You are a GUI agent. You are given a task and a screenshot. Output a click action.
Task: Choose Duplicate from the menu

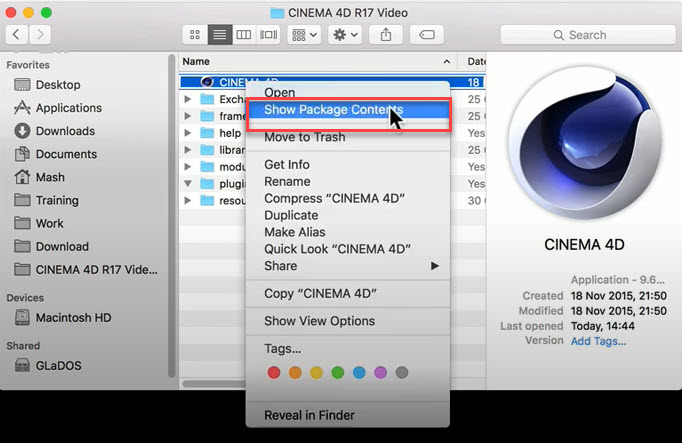348,215
